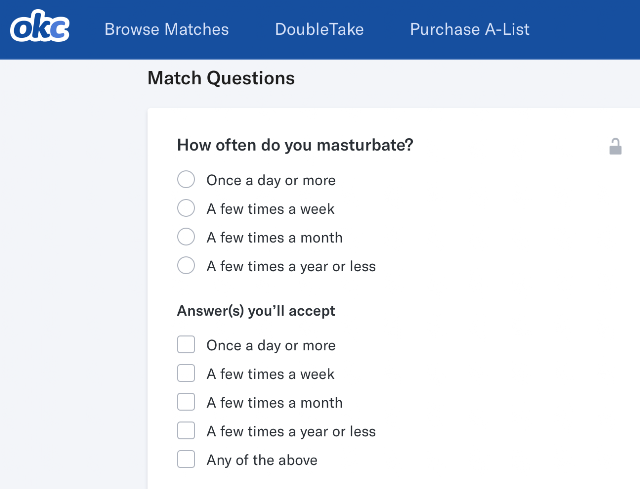Check "Once a day or more" under accepted answers
This screenshot has height=489, width=640.
pos(186,344)
